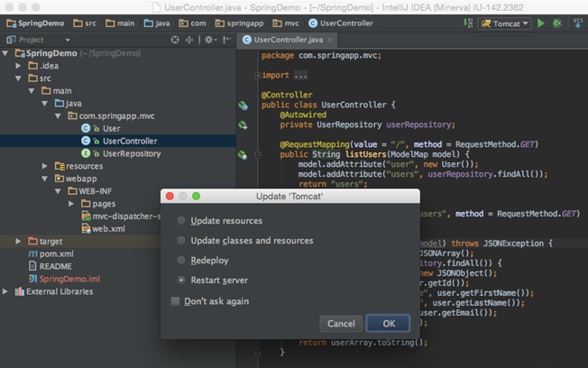Collapse the listUsers method fold marker
Screen dimensions: 588x368
point(258,154)
